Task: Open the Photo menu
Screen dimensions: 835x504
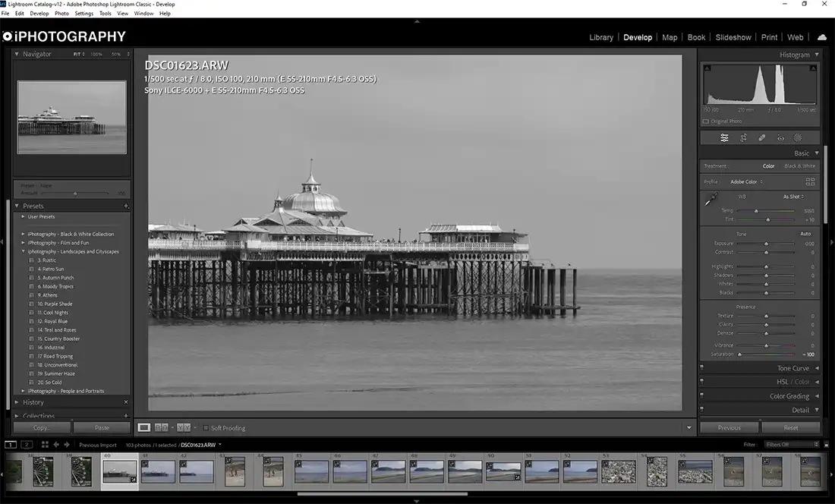Action: pyautogui.click(x=61, y=13)
